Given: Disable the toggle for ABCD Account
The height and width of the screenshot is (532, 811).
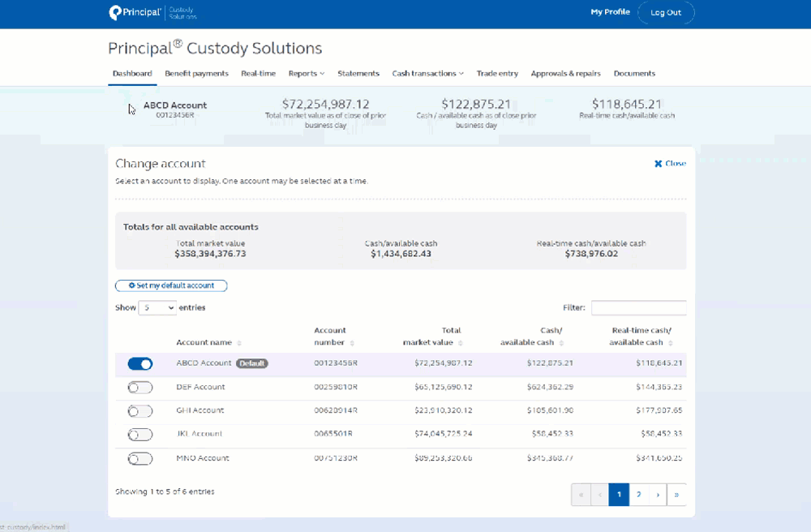Looking at the screenshot, I should 140,363.
